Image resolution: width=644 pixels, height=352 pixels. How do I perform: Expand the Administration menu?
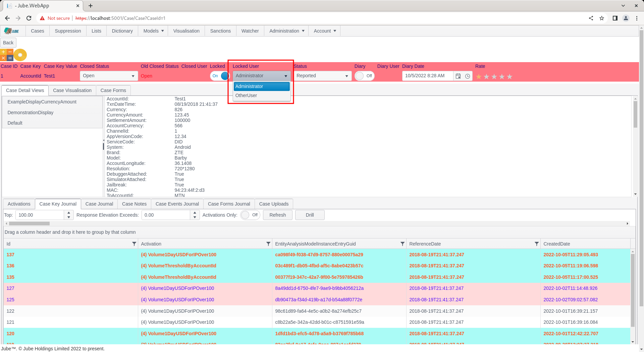pyautogui.click(x=287, y=31)
